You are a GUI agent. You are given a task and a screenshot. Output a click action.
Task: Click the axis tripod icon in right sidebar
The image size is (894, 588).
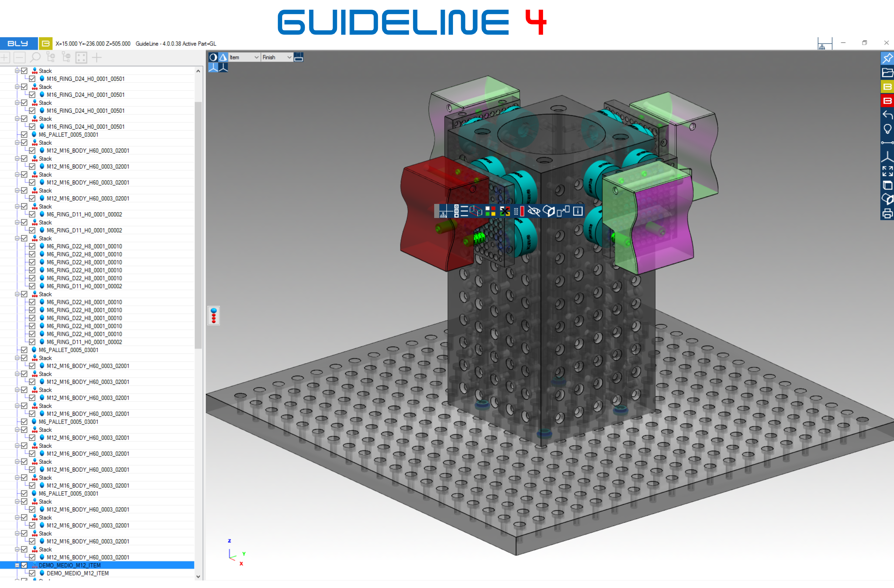click(887, 157)
